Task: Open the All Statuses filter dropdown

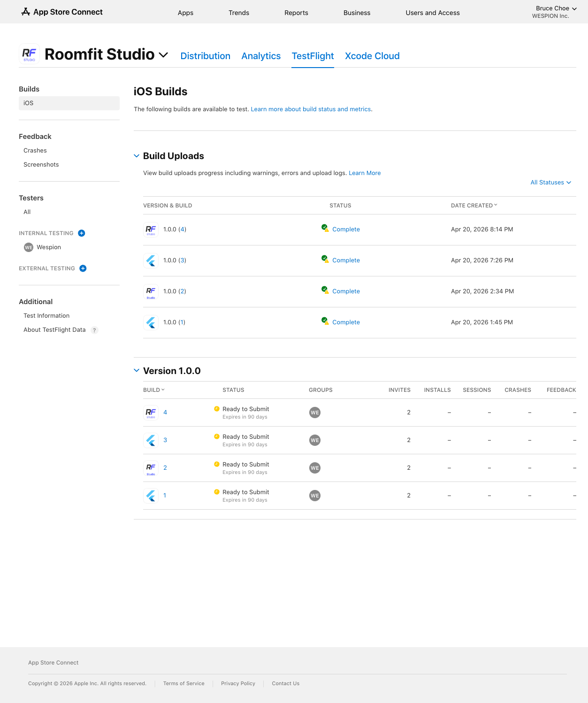Action: (550, 183)
